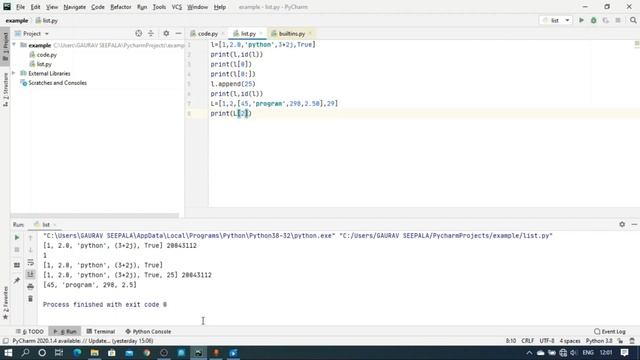This screenshot has height=360, width=640.
Task: Close the list.py editor tab
Action: click(x=261, y=33)
